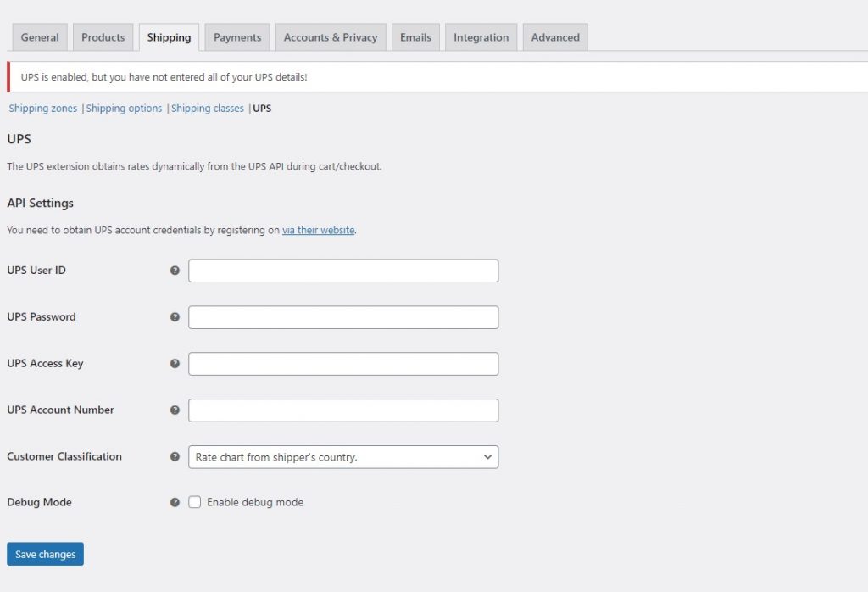Open the Shipping options link
868x592 pixels.
click(124, 108)
